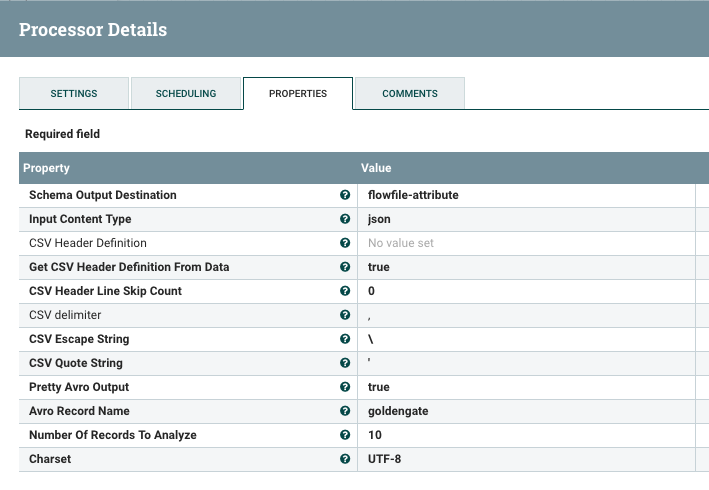Set the empty CSV Header Definition value
Screen dimensions: 709x490
[526, 243]
